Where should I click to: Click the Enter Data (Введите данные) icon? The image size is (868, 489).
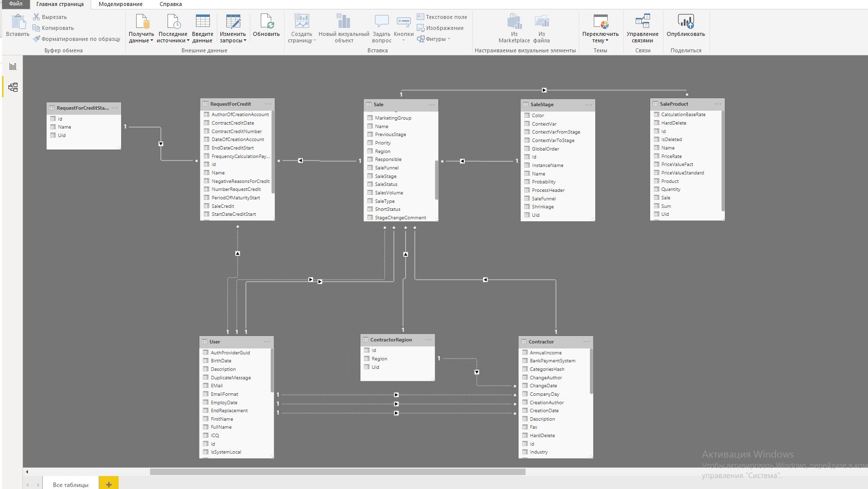202,21
